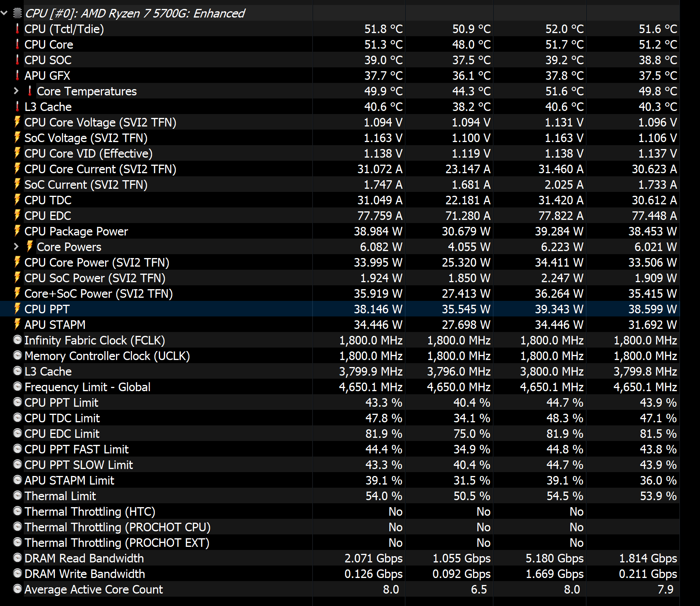Click the 39.343 W CPU PPT maximum value
Viewport: 700px width, 606px height.
click(559, 309)
